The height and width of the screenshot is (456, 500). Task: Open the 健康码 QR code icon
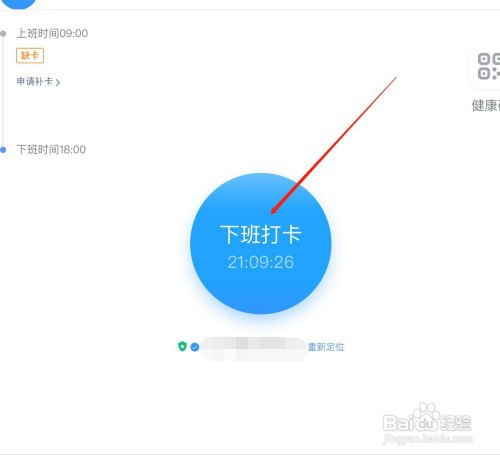[x=489, y=66]
